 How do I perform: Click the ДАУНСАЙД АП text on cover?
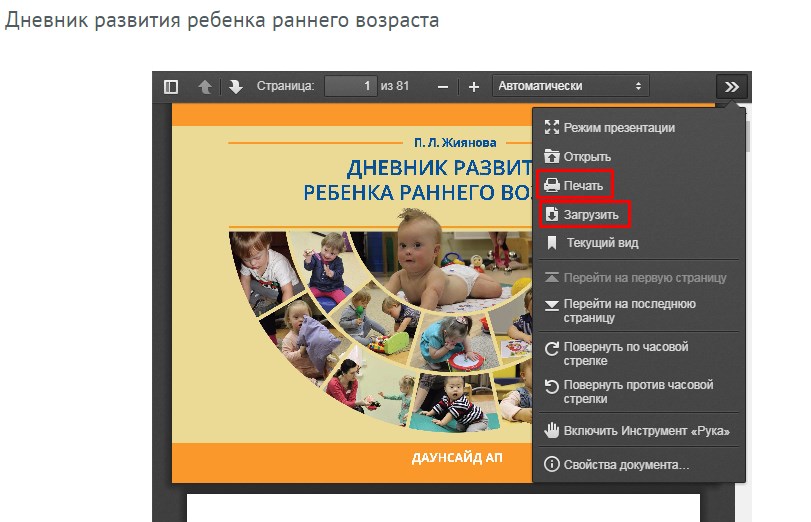click(x=457, y=458)
